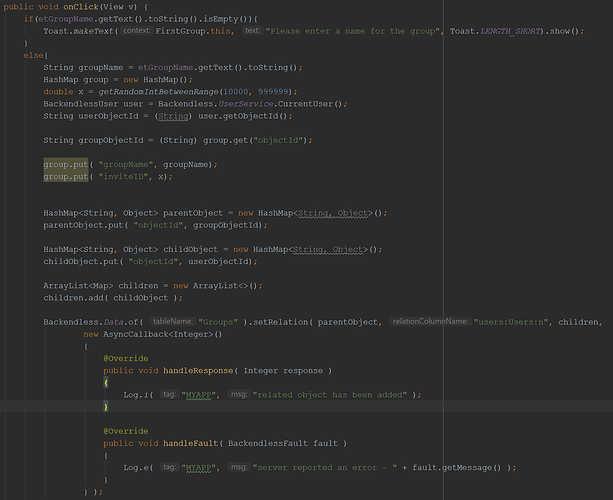This screenshot has width=613, height=500.
Task: Click Log.e call
Action: coord(136,467)
